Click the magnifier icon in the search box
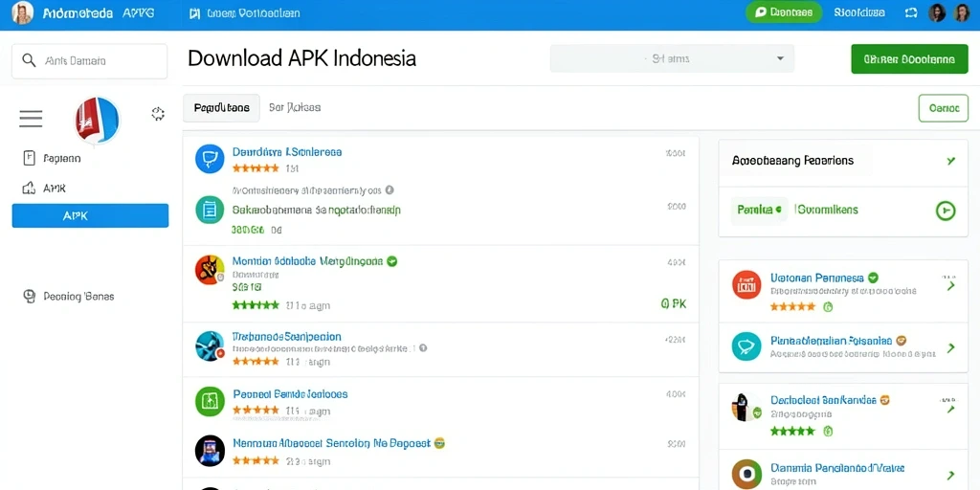 point(29,60)
